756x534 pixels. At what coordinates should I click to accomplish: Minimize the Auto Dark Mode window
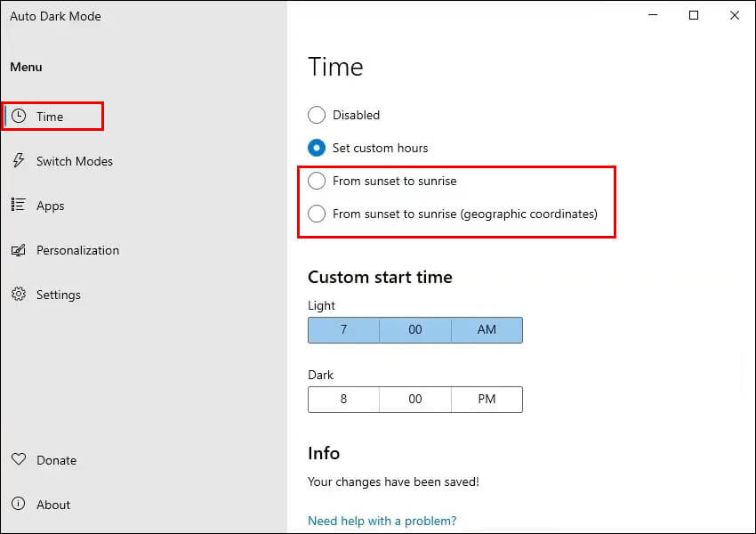(x=653, y=15)
